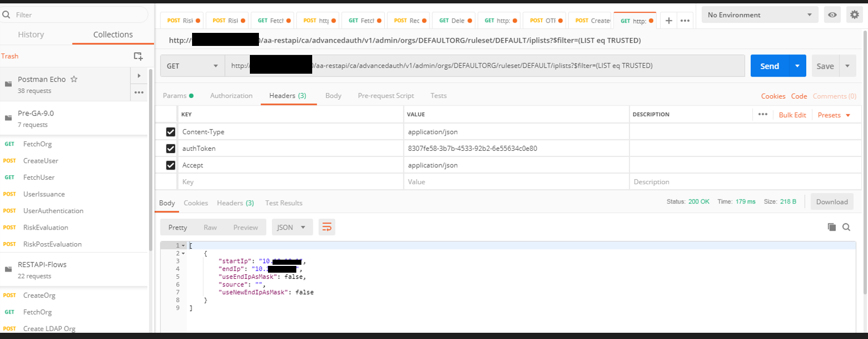Toggle the Content-Type header checkbox

click(171, 132)
